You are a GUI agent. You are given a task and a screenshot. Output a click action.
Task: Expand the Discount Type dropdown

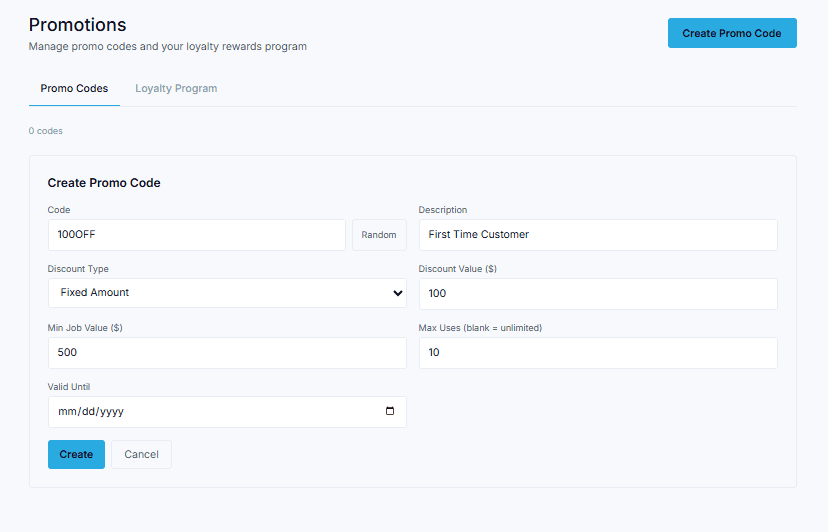tap(227, 293)
